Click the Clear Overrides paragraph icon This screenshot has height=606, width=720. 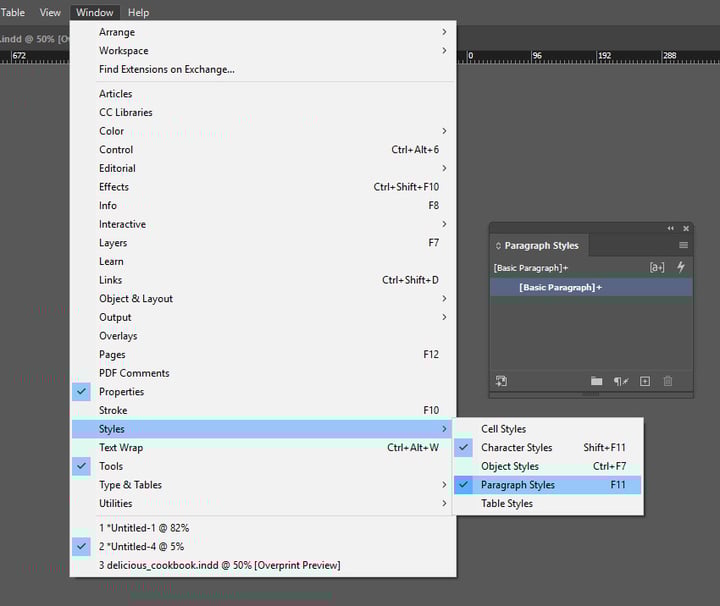point(621,381)
